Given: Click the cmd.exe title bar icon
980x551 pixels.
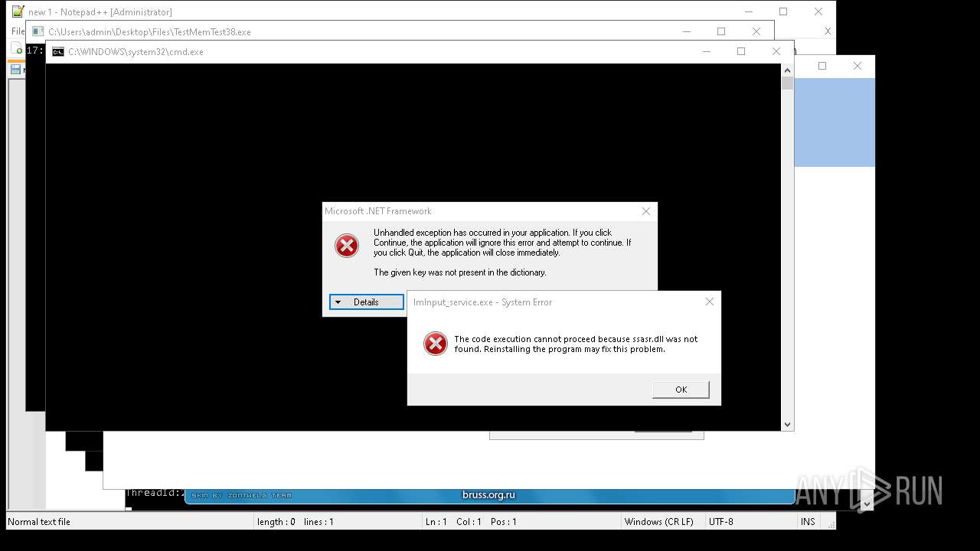Looking at the screenshot, I should point(58,52).
